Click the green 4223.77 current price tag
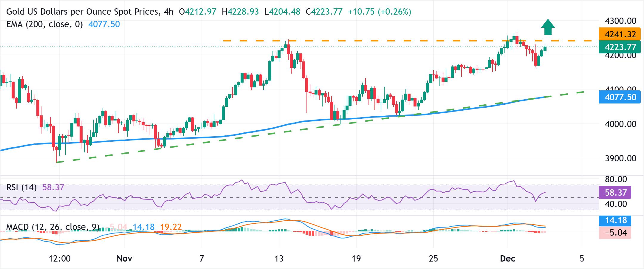The image size is (644, 269). (620, 47)
